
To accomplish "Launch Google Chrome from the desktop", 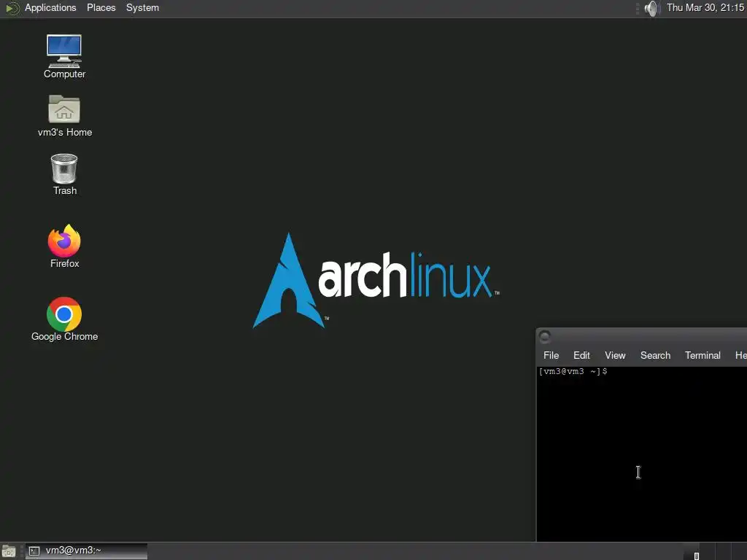I will coord(64,319).
